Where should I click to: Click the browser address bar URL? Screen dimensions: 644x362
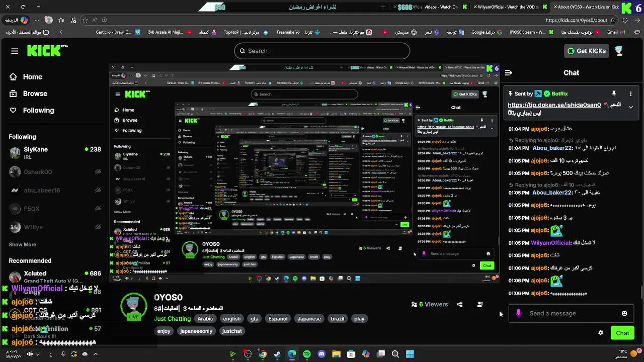click(576, 20)
